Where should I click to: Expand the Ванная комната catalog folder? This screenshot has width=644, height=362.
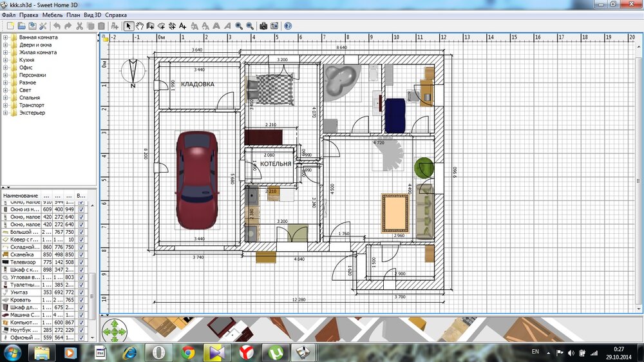pos(6,37)
